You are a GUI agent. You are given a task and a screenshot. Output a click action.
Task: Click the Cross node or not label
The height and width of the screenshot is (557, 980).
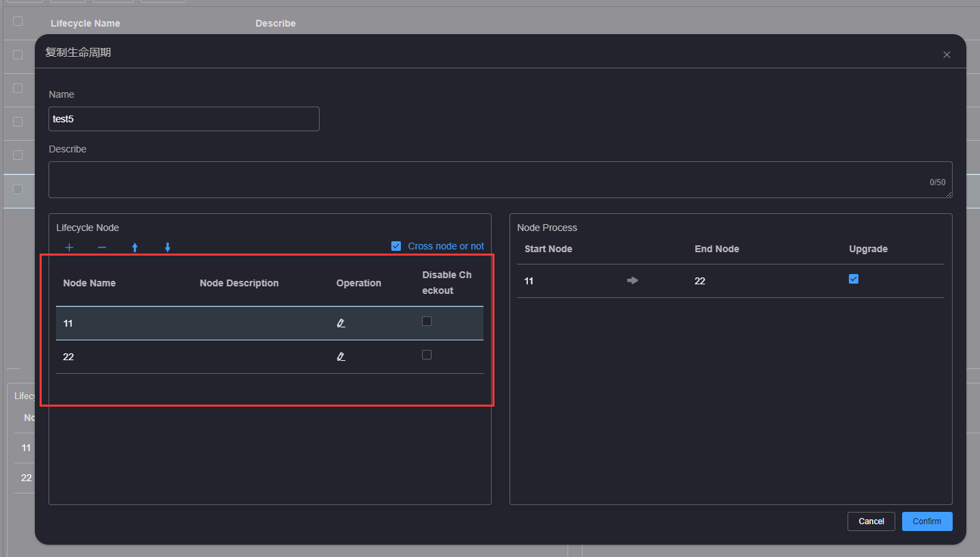point(446,246)
